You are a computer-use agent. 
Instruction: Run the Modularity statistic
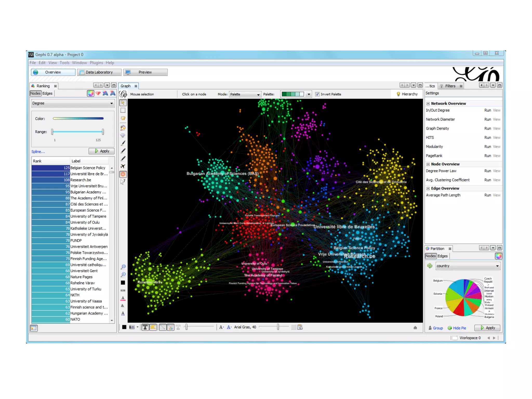487,147
